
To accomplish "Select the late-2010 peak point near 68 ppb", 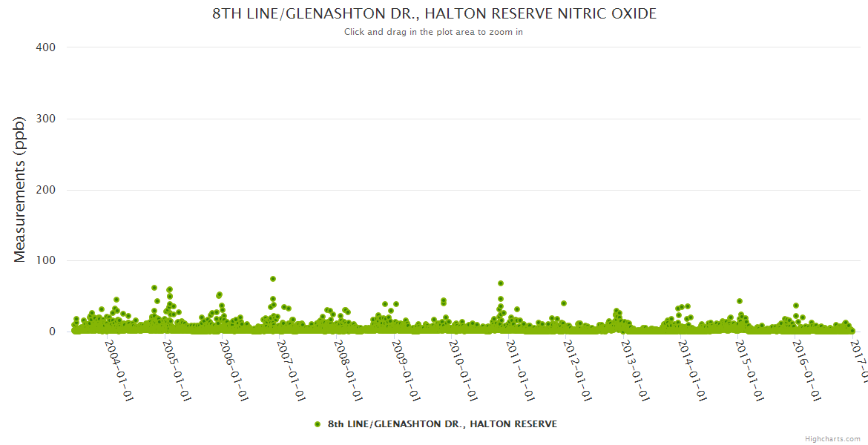I will click(501, 283).
